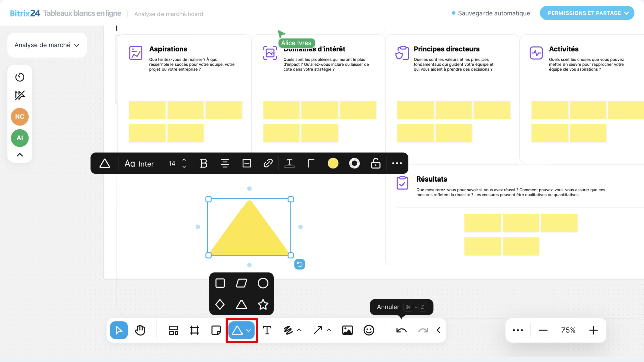The width and height of the screenshot is (644, 362).
Task: Select the frame tool
Action: 195,330
